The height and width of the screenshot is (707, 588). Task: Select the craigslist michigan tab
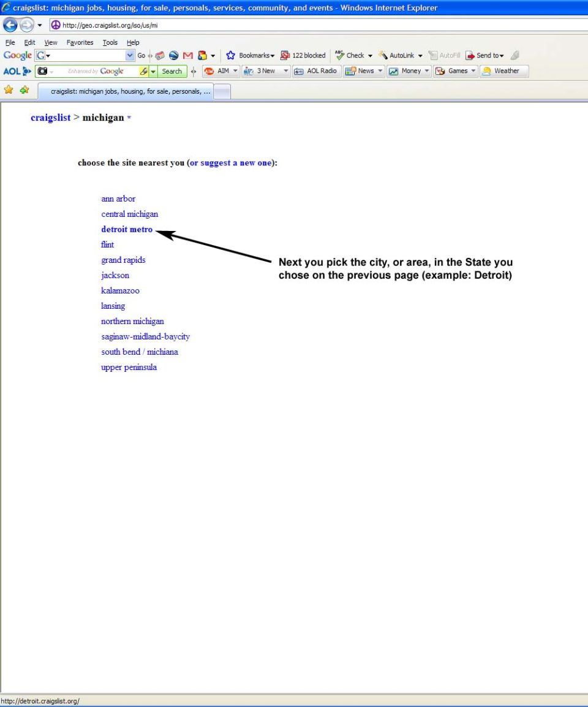[x=126, y=91]
